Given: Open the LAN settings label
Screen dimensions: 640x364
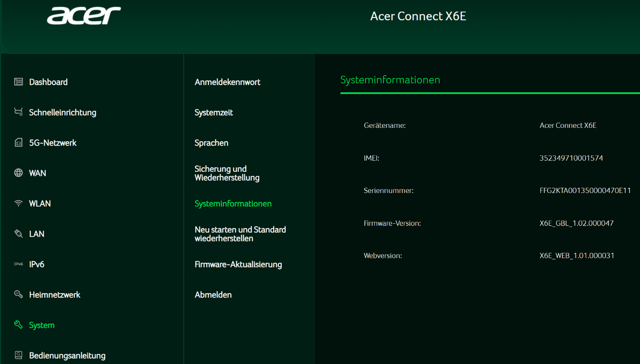Looking at the screenshot, I should [37, 234].
